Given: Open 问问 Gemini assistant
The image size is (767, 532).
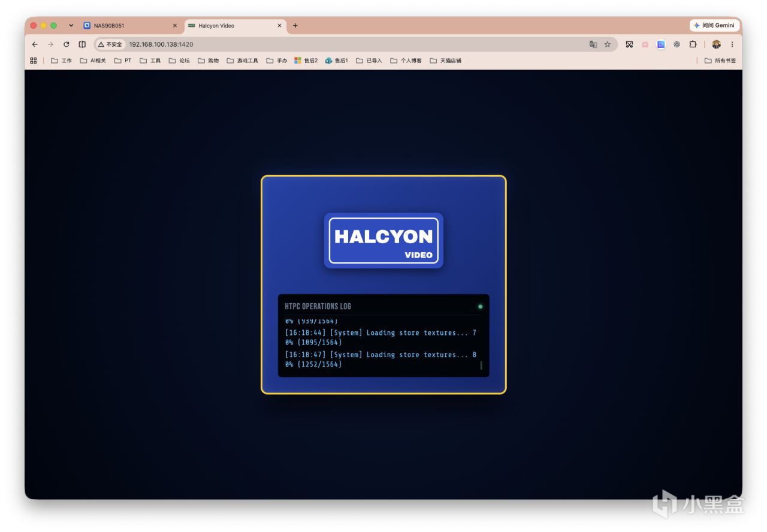Looking at the screenshot, I should (715, 26).
